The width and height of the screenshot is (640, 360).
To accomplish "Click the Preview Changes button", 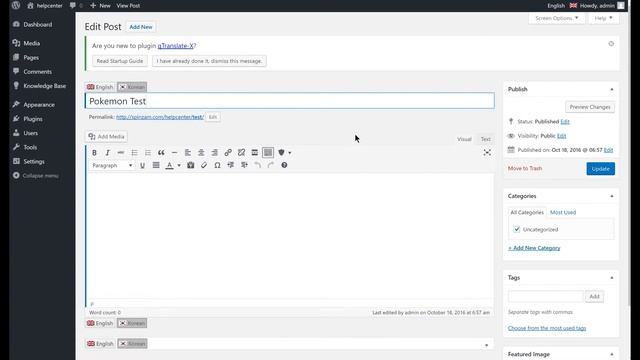I will [x=590, y=107].
